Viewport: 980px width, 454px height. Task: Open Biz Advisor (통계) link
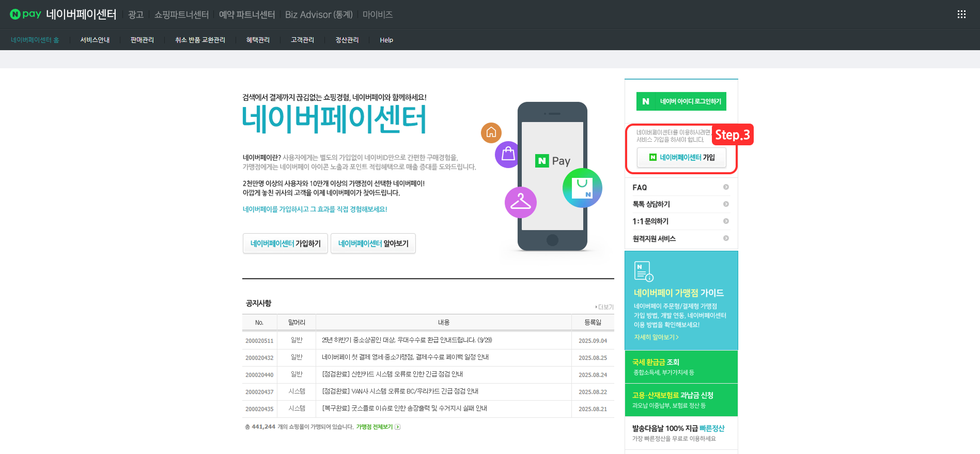[x=319, y=14]
